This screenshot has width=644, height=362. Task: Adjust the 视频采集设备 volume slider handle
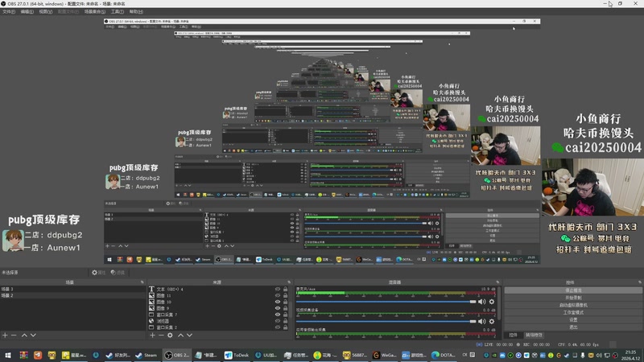pos(473,321)
